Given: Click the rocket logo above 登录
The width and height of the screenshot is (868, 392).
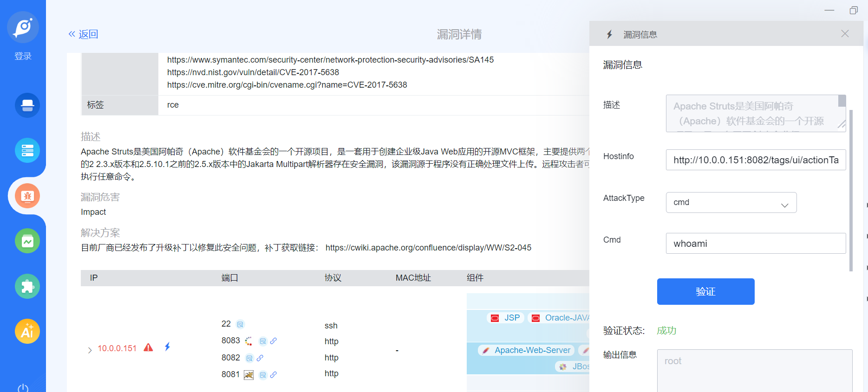Looking at the screenshot, I should pyautogui.click(x=23, y=27).
